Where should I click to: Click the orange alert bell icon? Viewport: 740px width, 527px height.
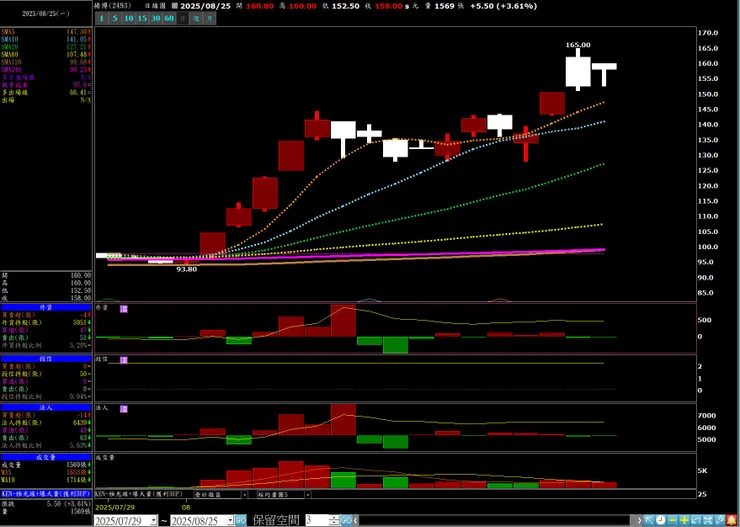click(x=732, y=520)
